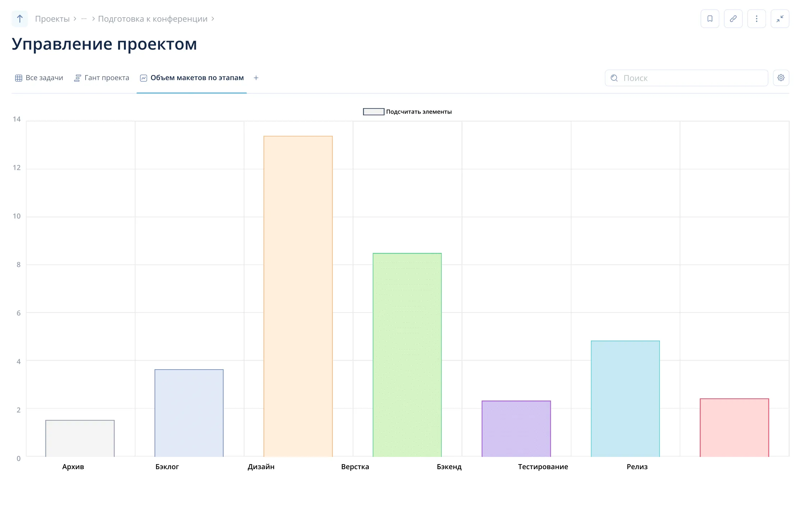The width and height of the screenshot is (799, 532).
Task: Click the Поиск search field
Action: pos(687,78)
